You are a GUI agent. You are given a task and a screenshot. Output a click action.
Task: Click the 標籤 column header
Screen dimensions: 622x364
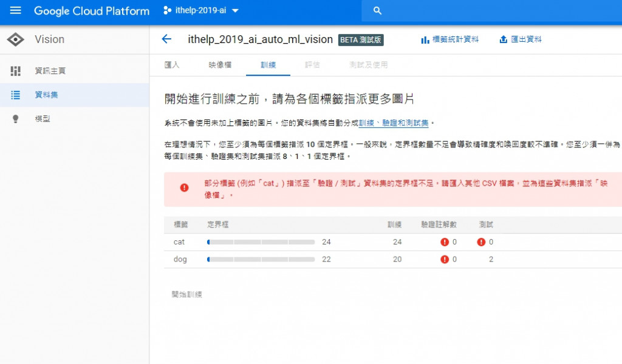[x=181, y=224]
